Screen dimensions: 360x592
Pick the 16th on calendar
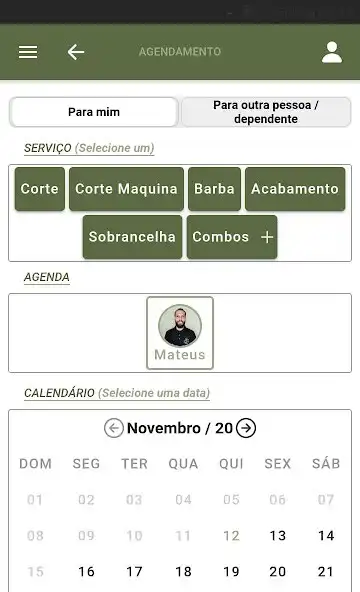tap(86, 572)
